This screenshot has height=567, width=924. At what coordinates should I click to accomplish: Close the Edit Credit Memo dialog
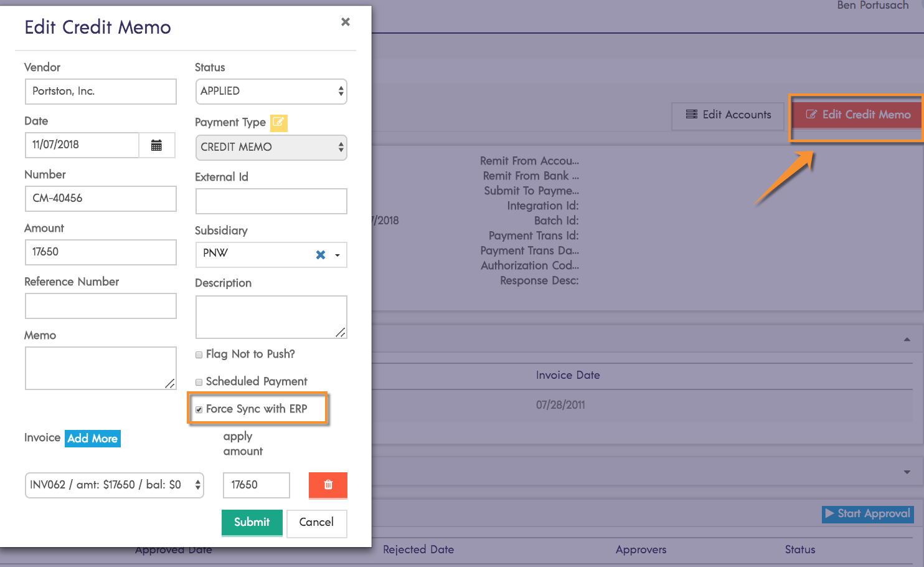click(346, 22)
